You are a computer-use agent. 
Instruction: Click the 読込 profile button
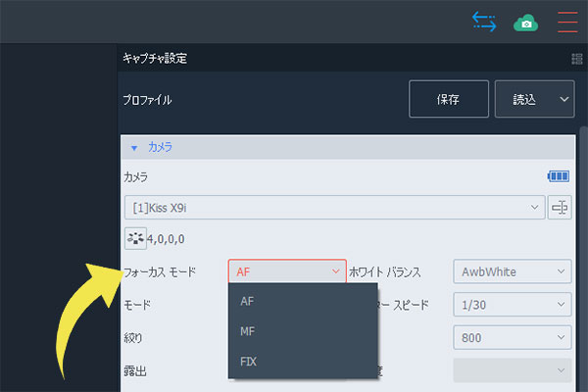click(524, 99)
